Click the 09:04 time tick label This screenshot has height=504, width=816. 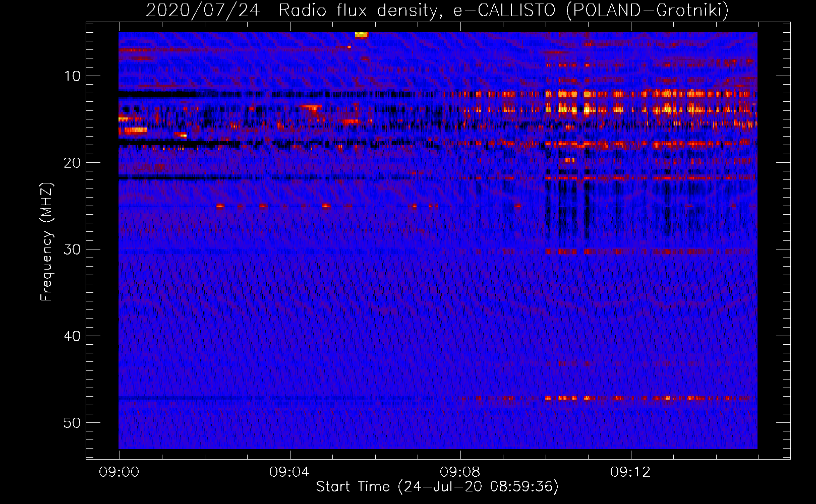(x=289, y=472)
